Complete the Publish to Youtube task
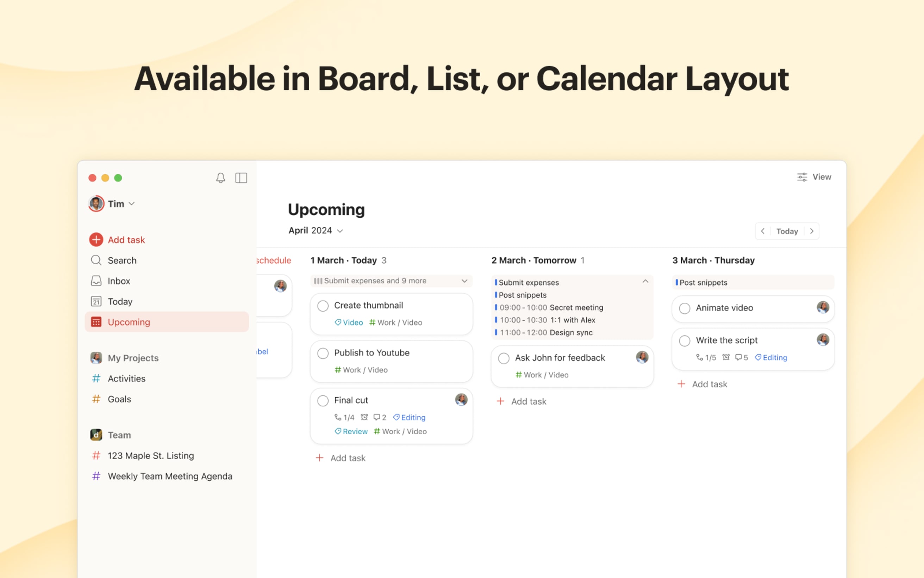924x578 pixels. point(323,353)
